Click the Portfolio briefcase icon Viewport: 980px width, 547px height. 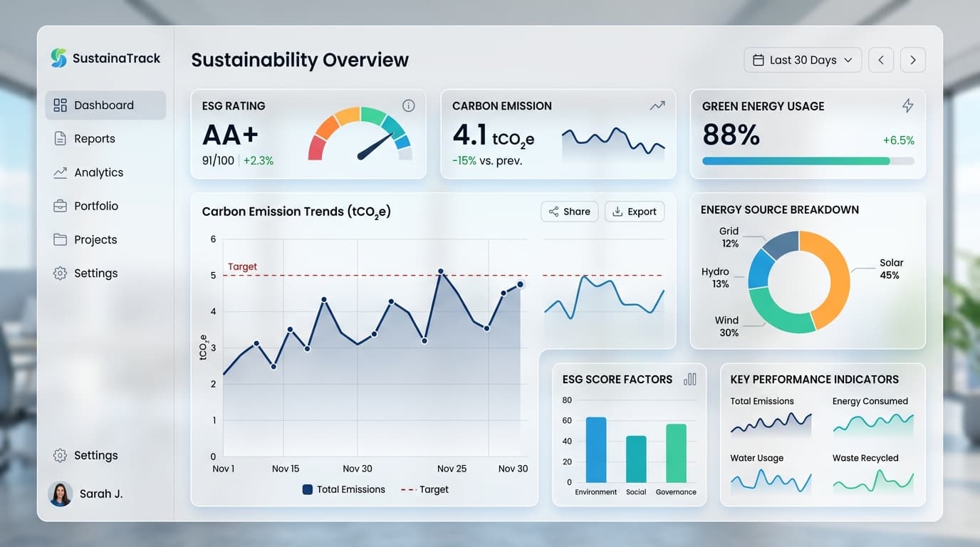60,206
